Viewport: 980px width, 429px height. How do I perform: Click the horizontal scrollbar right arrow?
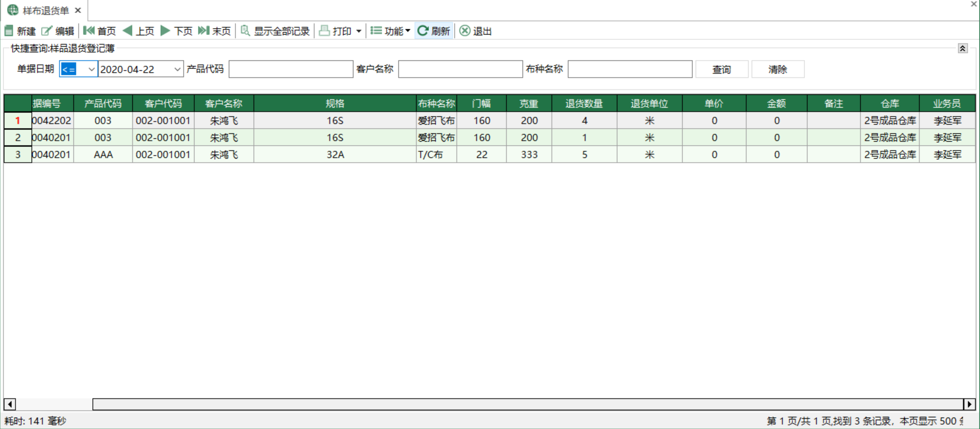970,404
